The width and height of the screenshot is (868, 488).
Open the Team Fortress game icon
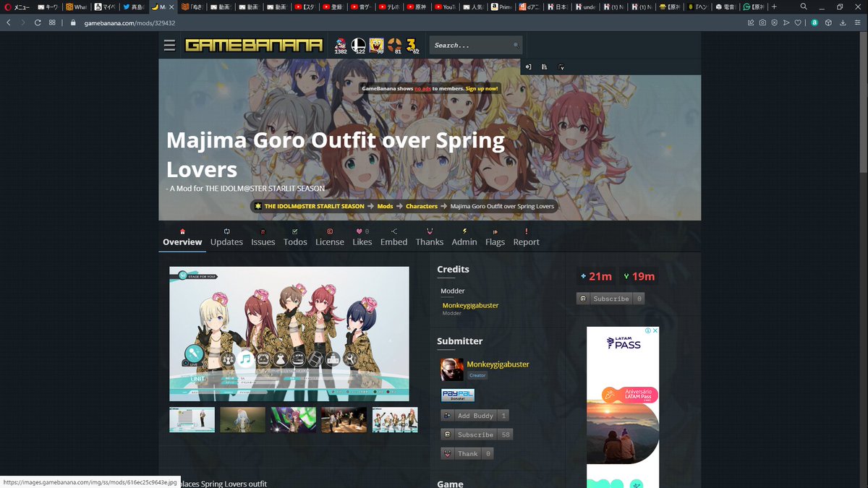[394, 46]
